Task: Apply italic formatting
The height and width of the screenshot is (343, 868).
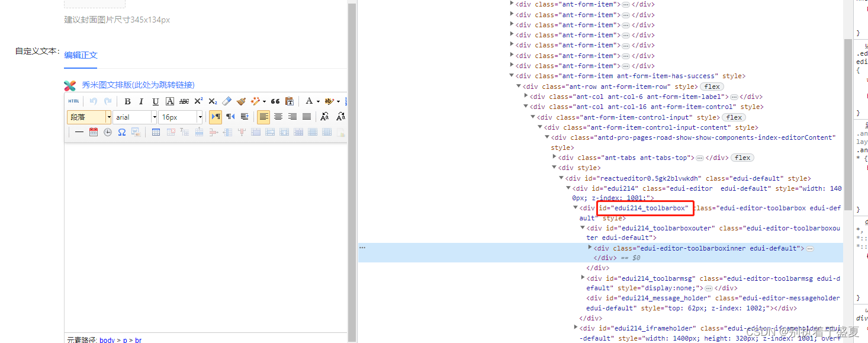Action: click(141, 101)
